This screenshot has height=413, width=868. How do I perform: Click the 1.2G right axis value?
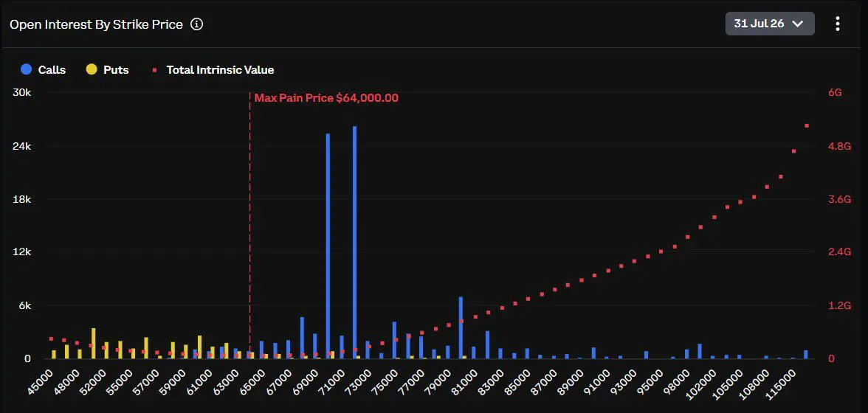coord(839,306)
